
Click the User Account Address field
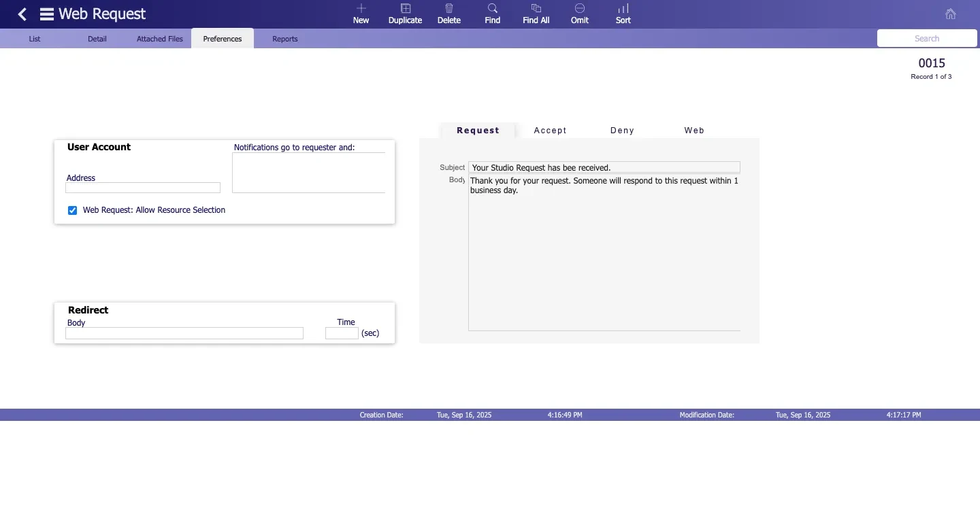coord(143,188)
